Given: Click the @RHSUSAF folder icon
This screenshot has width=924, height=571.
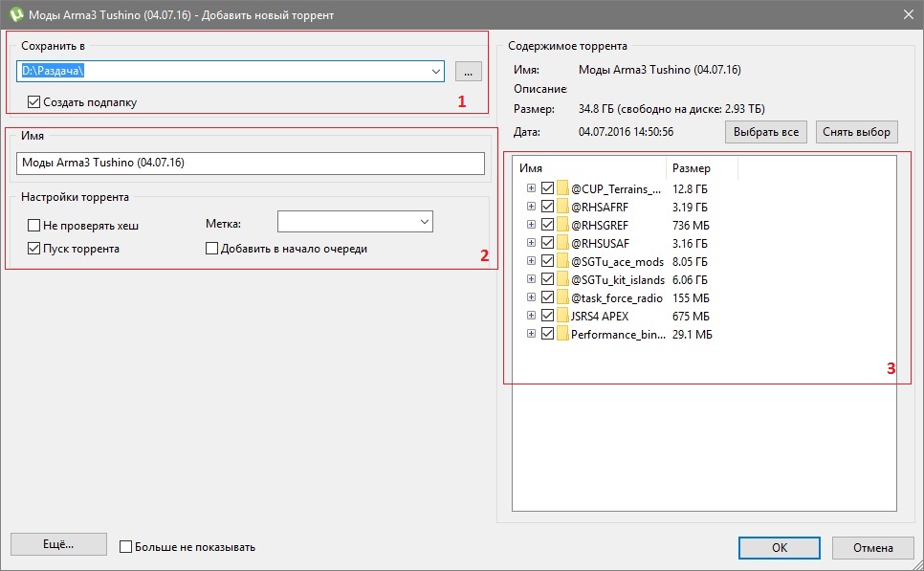Looking at the screenshot, I should [x=562, y=243].
